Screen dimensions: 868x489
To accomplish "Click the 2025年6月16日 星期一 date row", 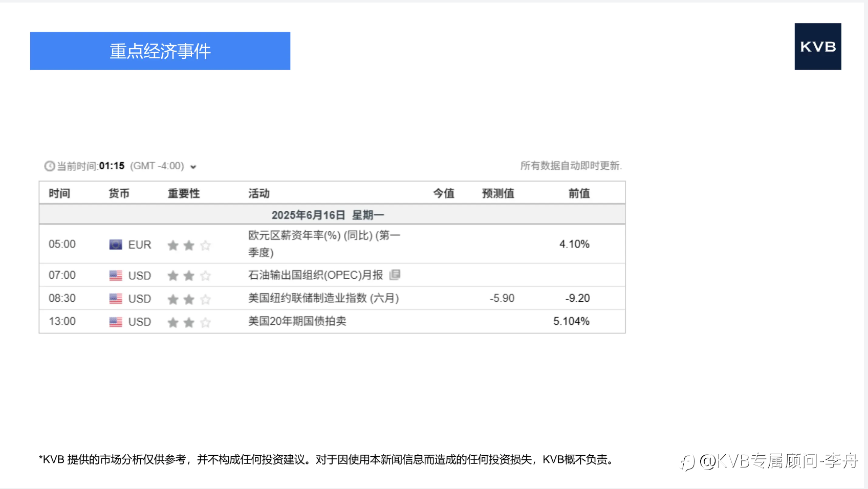I will tap(332, 215).
